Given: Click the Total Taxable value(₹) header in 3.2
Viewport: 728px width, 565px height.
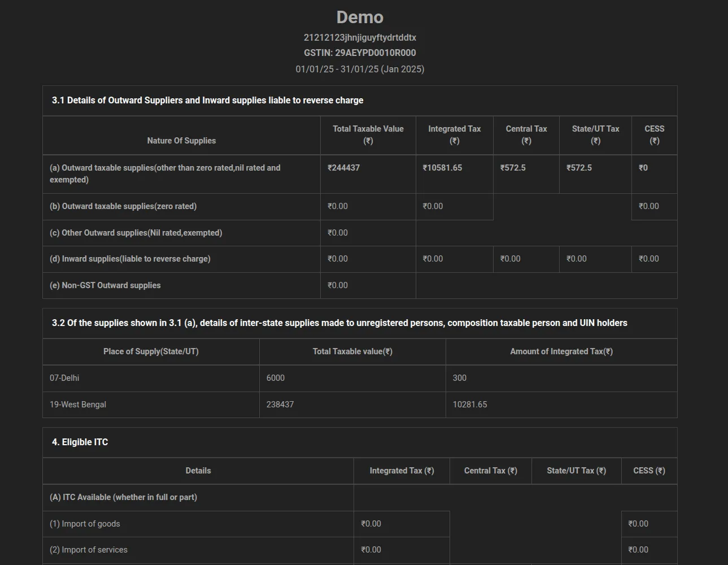Looking at the screenshot, I should pyautogui.click(x=352, y=351).
